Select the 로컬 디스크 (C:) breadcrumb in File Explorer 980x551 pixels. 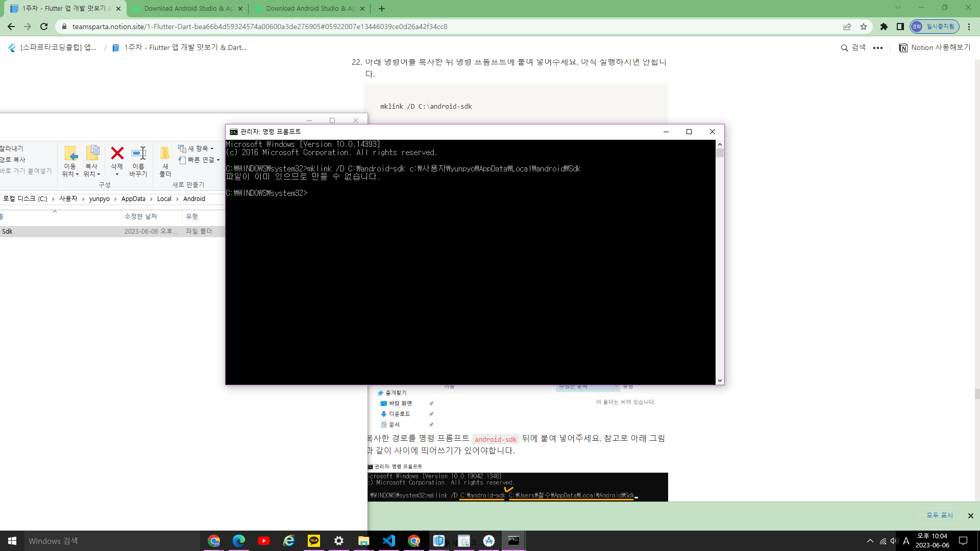point(25,199)
